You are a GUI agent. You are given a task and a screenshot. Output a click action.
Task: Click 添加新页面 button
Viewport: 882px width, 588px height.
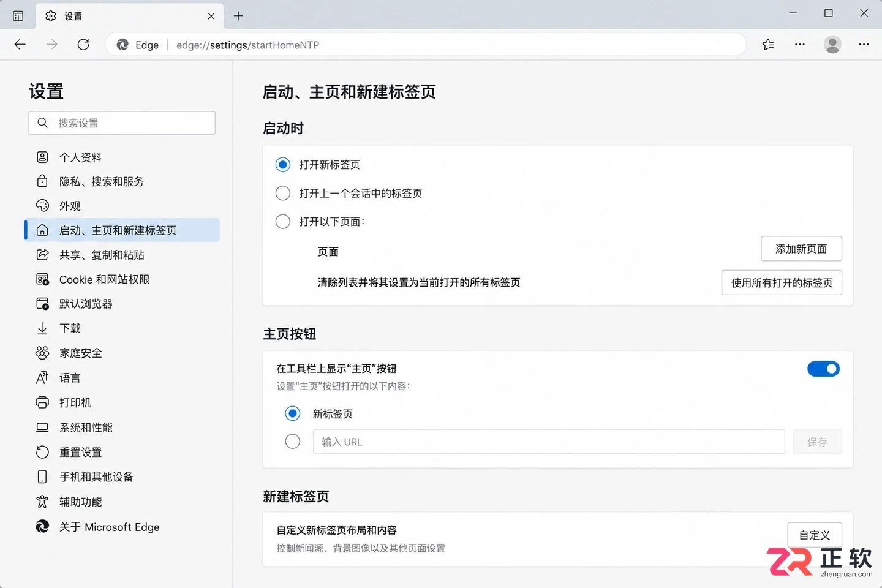(801, 249)
